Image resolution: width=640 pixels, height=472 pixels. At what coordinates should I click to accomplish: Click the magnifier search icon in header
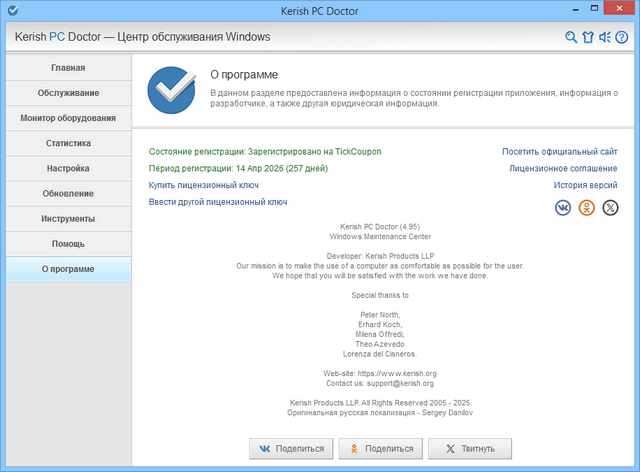pos(571,38)
